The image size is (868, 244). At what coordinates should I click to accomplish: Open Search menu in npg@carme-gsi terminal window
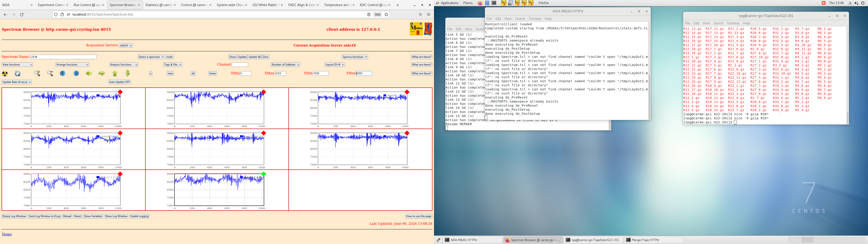point(718,23)
